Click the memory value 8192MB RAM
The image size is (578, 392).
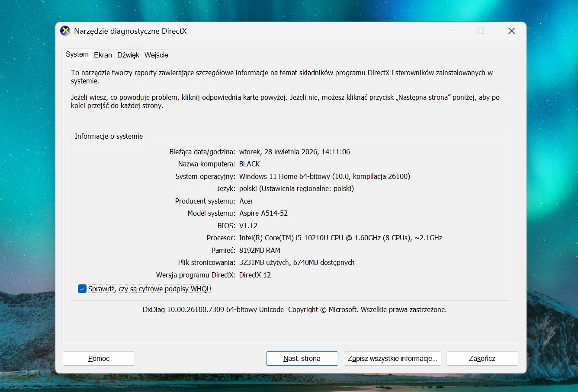click(260, 250)
